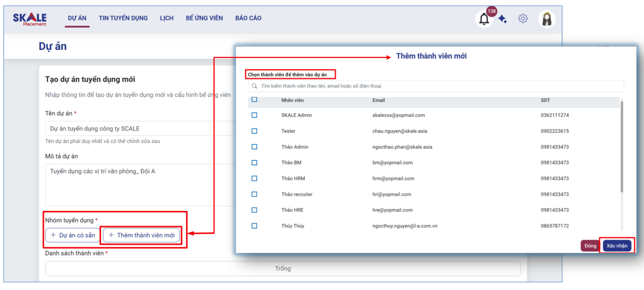Click the SKALE Placement logo
This screenshot has height=290, width=644.
tap(30, 19)
